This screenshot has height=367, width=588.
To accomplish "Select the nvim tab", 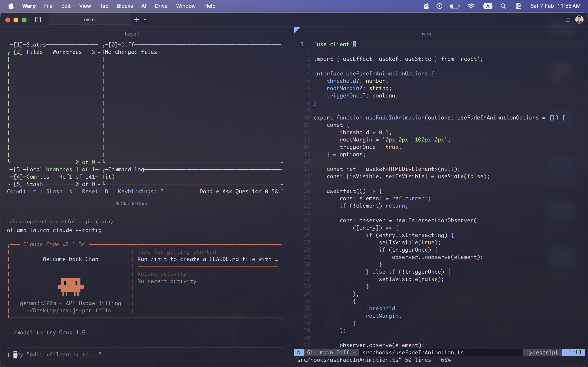I will point(89,19).
